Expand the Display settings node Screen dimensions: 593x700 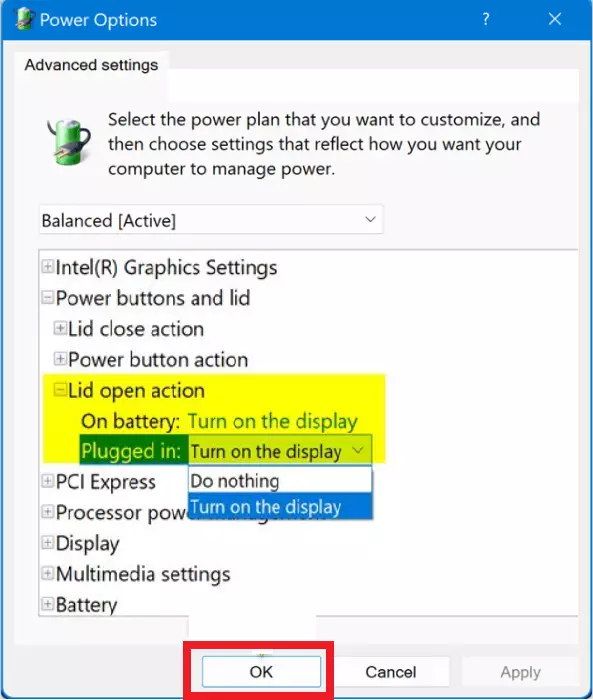coord(47,542)
